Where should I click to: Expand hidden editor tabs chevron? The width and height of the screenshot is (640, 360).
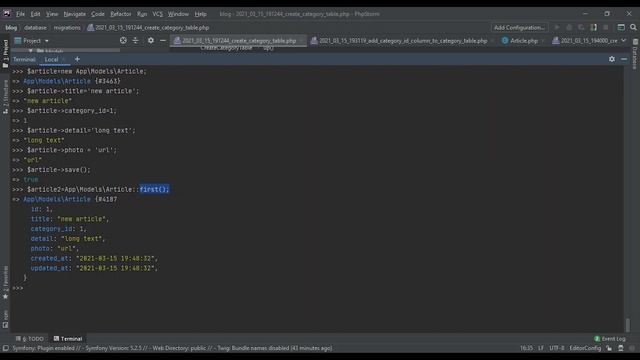click(x=624, y=40)
